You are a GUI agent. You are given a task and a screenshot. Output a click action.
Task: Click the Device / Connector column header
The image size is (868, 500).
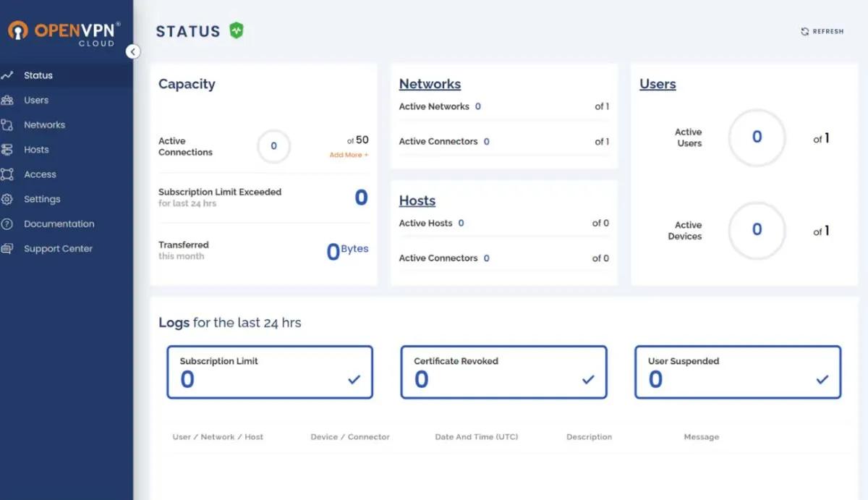click(350, 437)
